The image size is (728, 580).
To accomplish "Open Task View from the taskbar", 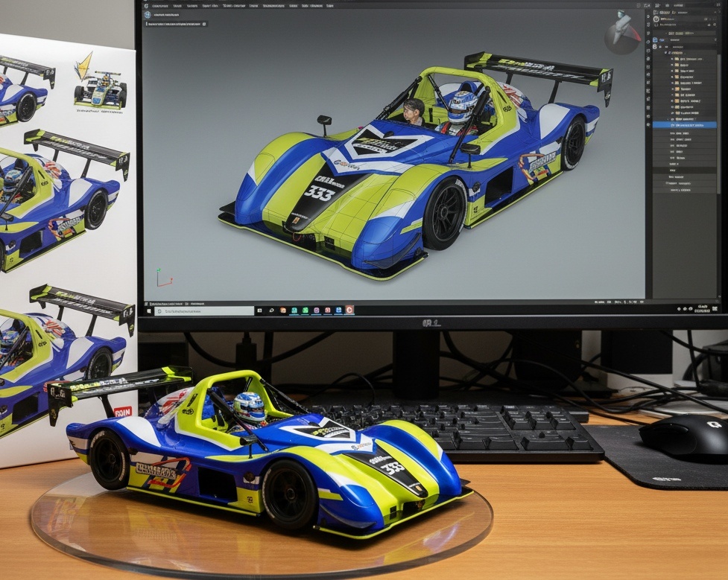I will pos(259,311).
